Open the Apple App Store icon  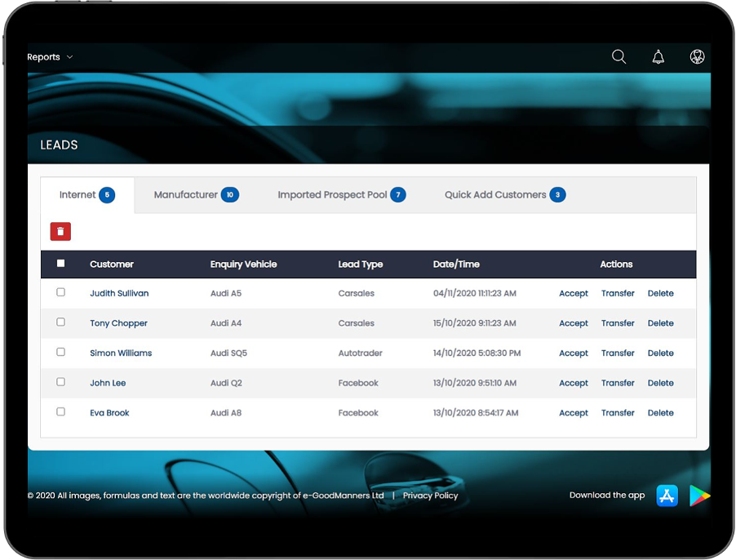[x=667, y=496]
